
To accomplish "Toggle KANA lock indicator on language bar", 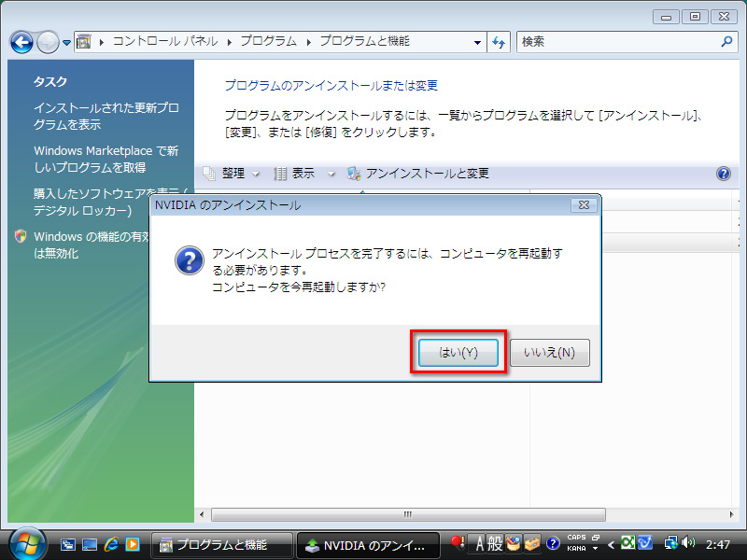I will 576,549.
